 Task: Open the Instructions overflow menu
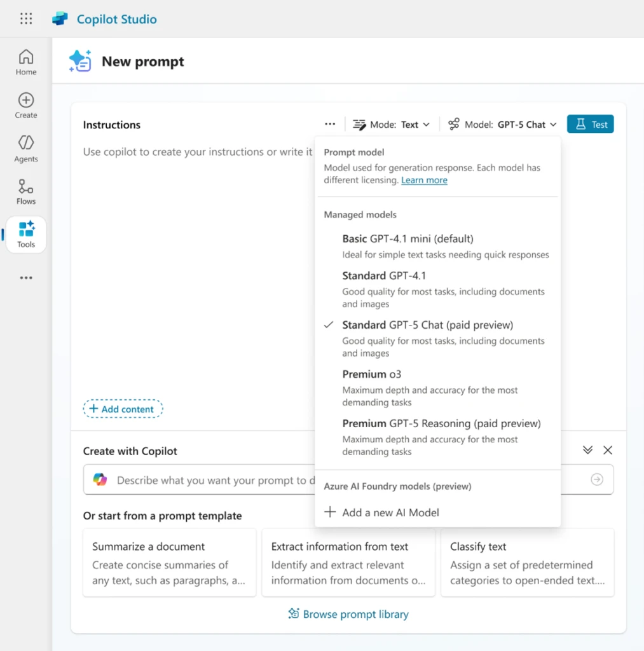click(330, 124)
